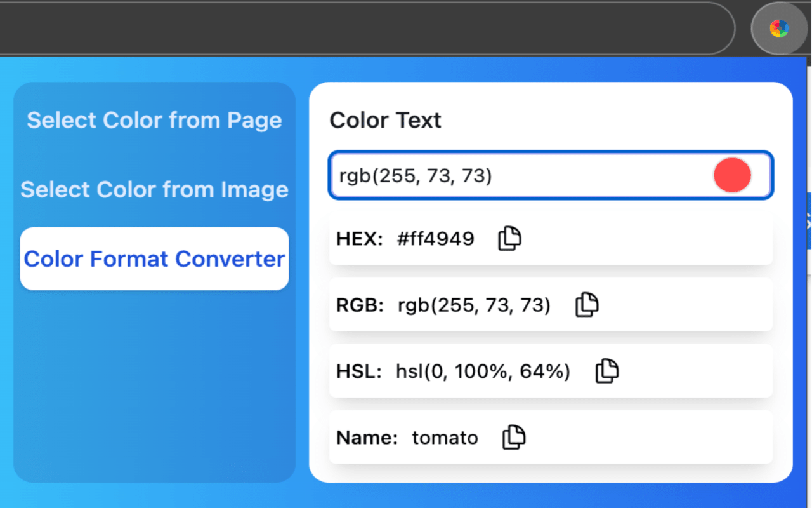
Task: Copy the RGB value using its copy icon
Action: pos(587,305)
